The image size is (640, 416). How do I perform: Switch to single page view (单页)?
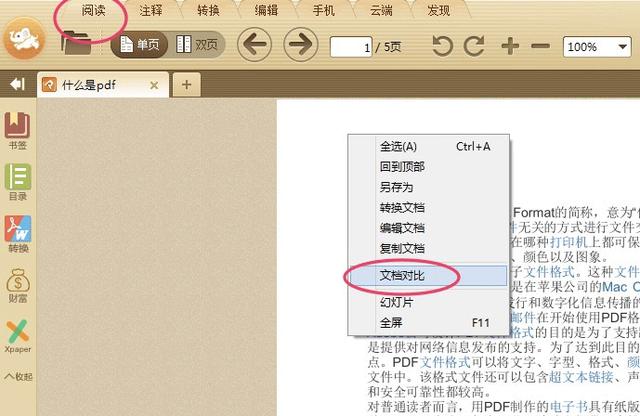[139, 44]
